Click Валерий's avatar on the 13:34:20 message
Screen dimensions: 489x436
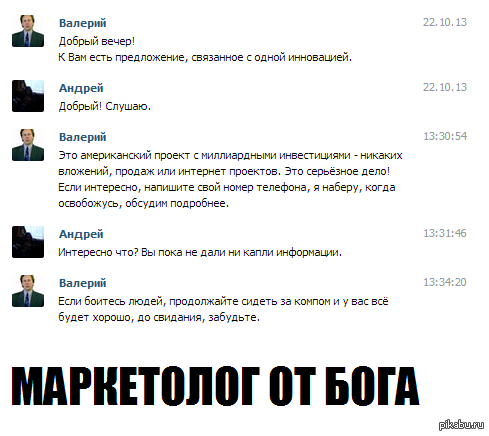28,291
